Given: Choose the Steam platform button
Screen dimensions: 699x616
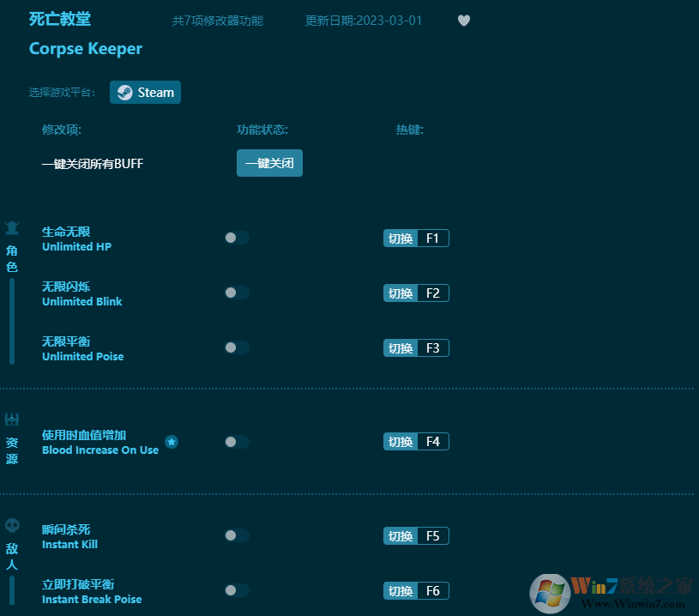Looking at the screenshot, I should coord(145,93).
